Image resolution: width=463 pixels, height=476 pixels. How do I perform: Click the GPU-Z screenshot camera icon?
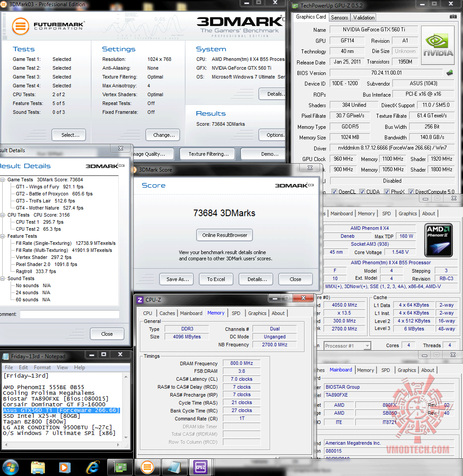(x=453, y=17)
